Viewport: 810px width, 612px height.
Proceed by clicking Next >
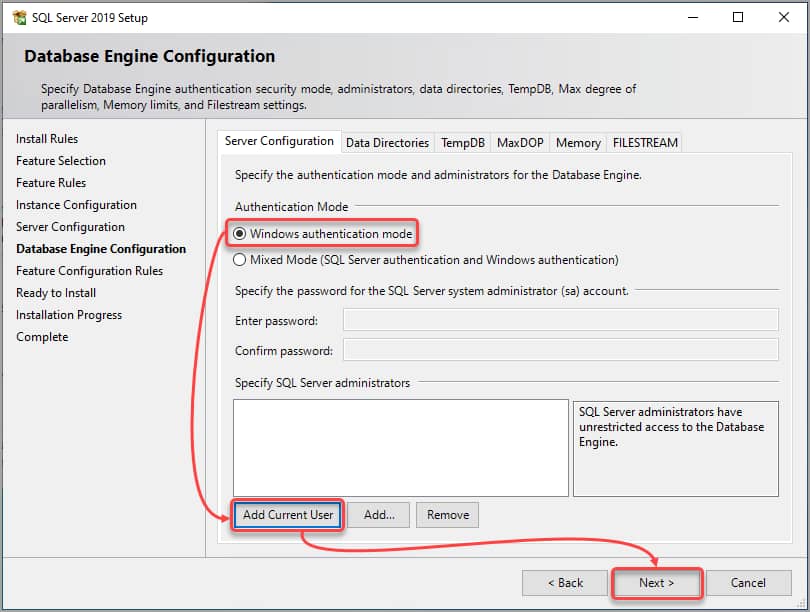tap(656, 583)
